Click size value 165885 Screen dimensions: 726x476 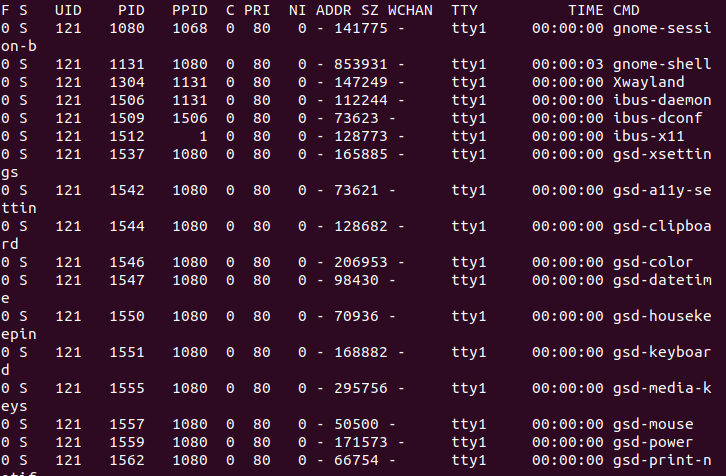361,154
